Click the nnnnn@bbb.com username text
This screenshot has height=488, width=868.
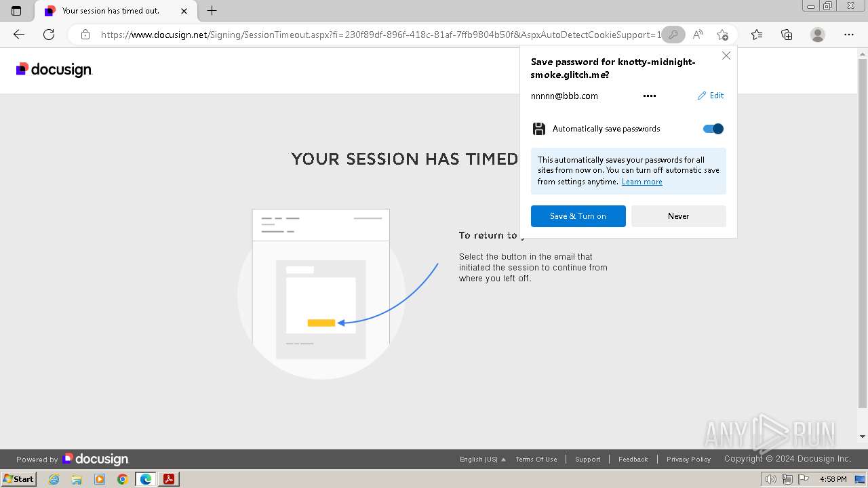564,96
